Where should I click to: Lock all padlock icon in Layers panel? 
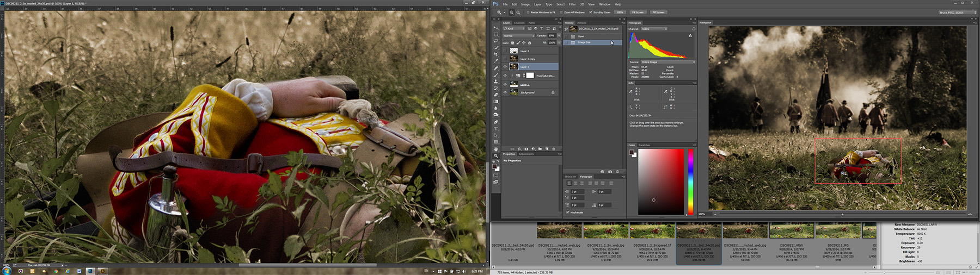529,42
